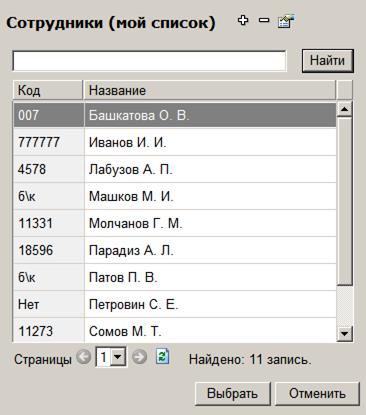The height and width of the screenshot is (415, 366).
Task: Go to previous page arrow
Action: point(83,357)
